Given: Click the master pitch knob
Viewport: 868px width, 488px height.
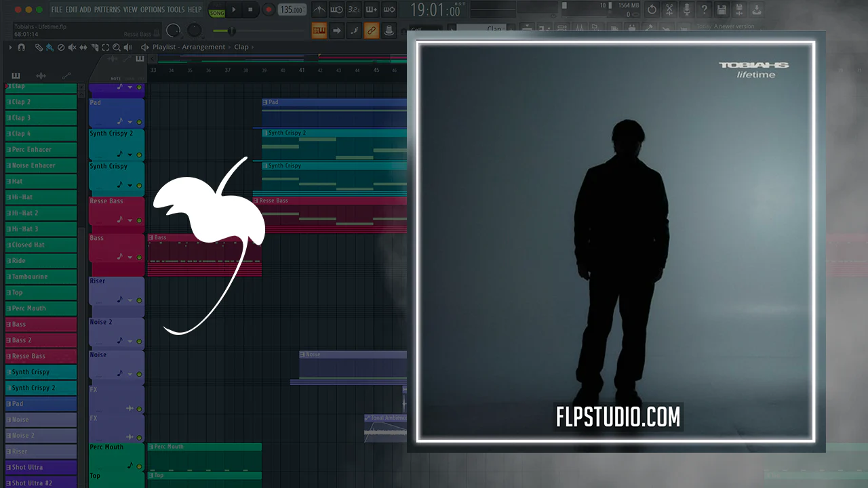Looking at the screenshot, I should click(x=195, y=30).
